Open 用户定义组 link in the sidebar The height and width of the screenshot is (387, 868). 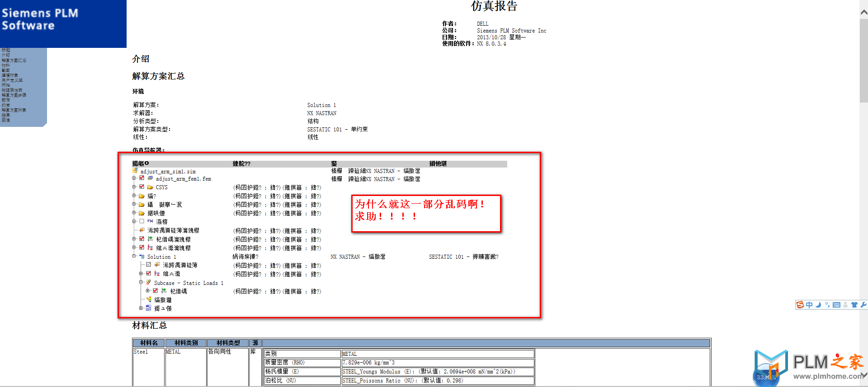pyautogui.click(x=12, y=80)
